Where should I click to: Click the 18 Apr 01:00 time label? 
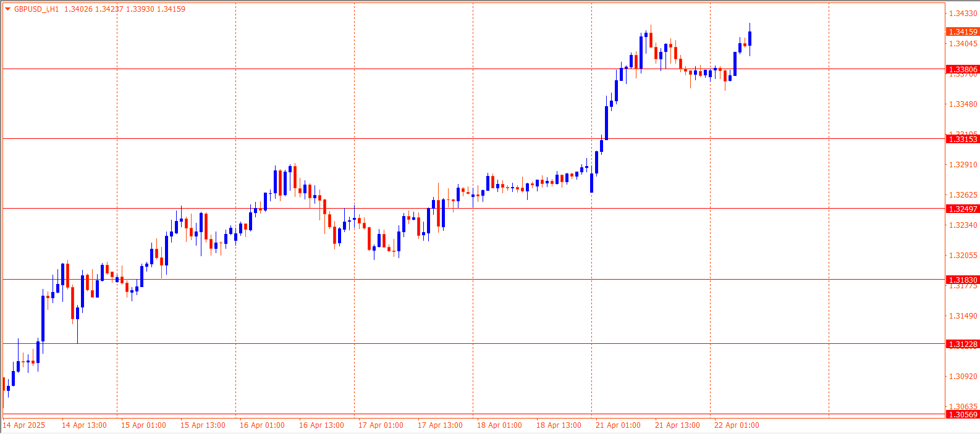499,425
